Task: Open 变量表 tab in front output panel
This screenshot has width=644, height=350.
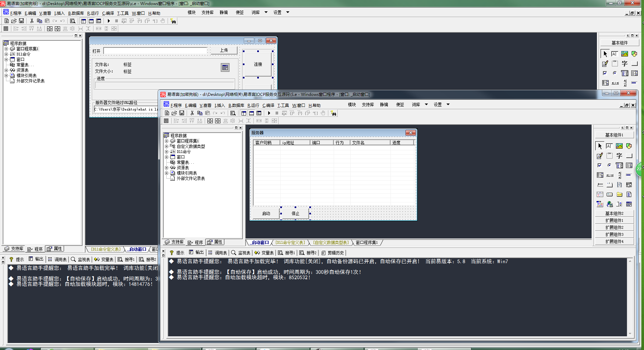Action: (x=264, y=253)
